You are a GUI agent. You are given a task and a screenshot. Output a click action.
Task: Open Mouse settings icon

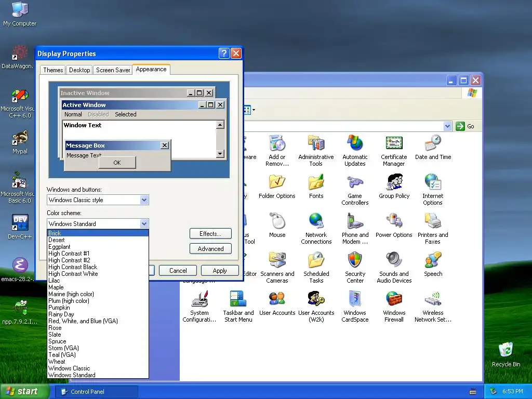click(277, 225)
